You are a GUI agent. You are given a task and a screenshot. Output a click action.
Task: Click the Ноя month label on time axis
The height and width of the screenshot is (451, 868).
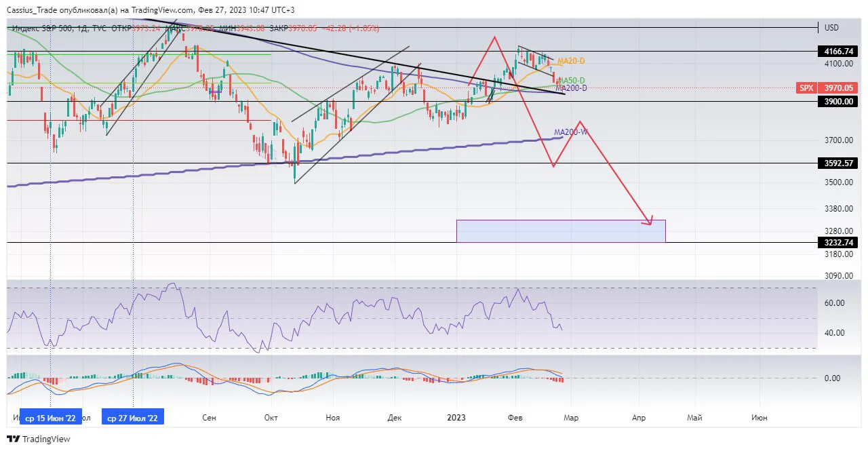332,418
